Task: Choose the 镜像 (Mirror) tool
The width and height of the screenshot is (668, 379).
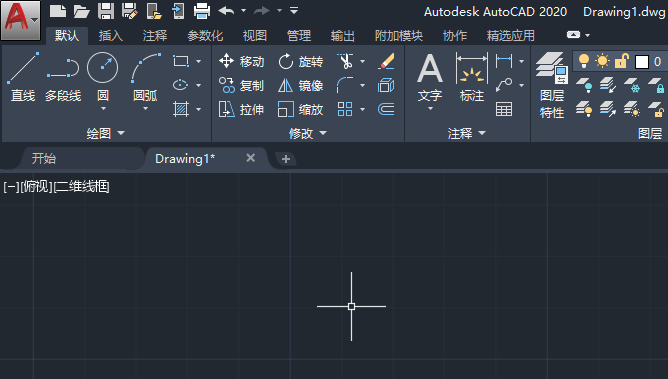Action: (x=300, y=86)
